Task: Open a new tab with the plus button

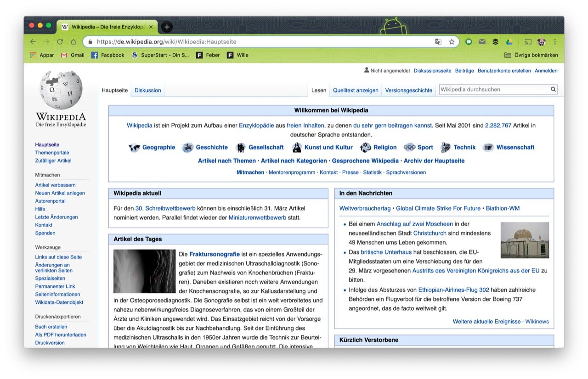Action: click(167, 27)
